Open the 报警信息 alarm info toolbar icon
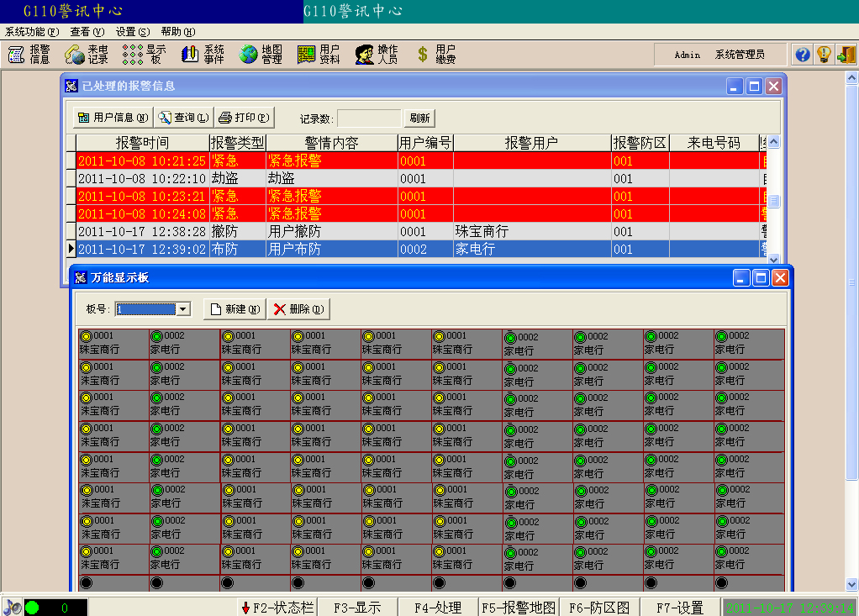The width and height of the screenshot is (859, 616). coord(29,55)
